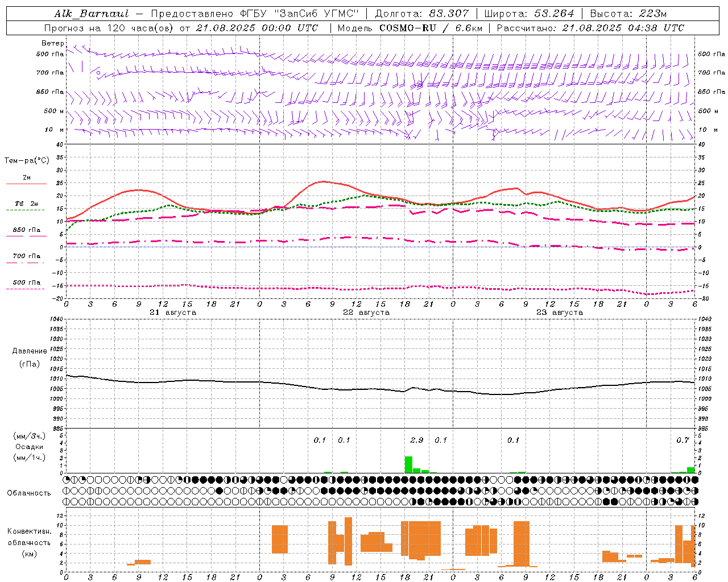Select the red '2м' temperature legend entry

click(26, 180)
